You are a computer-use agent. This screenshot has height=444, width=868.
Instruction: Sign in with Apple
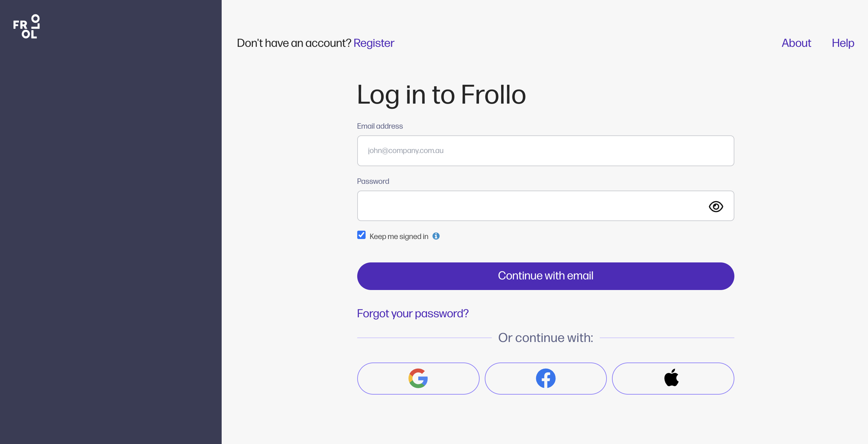pos(673,378)
